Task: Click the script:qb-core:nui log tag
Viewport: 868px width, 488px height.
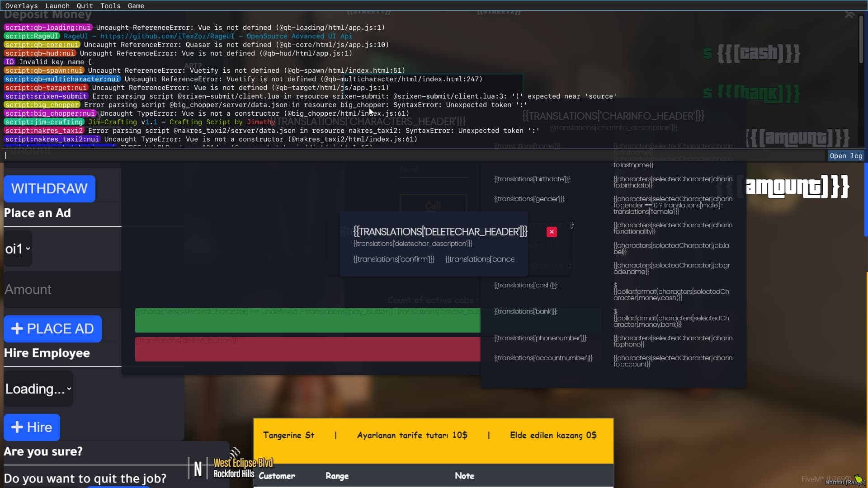Action: pos(42,45)
